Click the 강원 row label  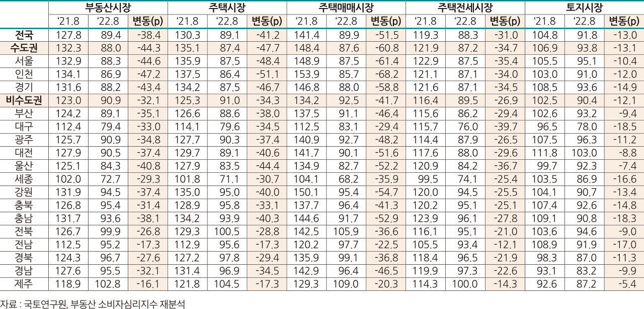[x=24, y=192]
